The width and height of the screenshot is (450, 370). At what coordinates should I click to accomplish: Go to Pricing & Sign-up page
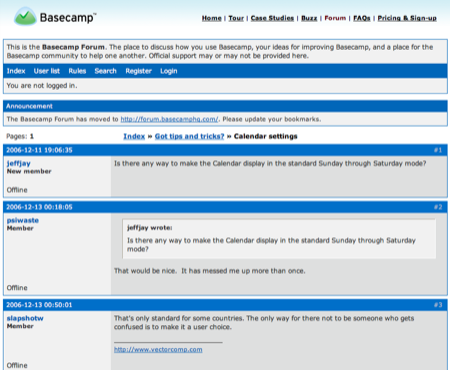pyautogui.click(x=407, y=18)
